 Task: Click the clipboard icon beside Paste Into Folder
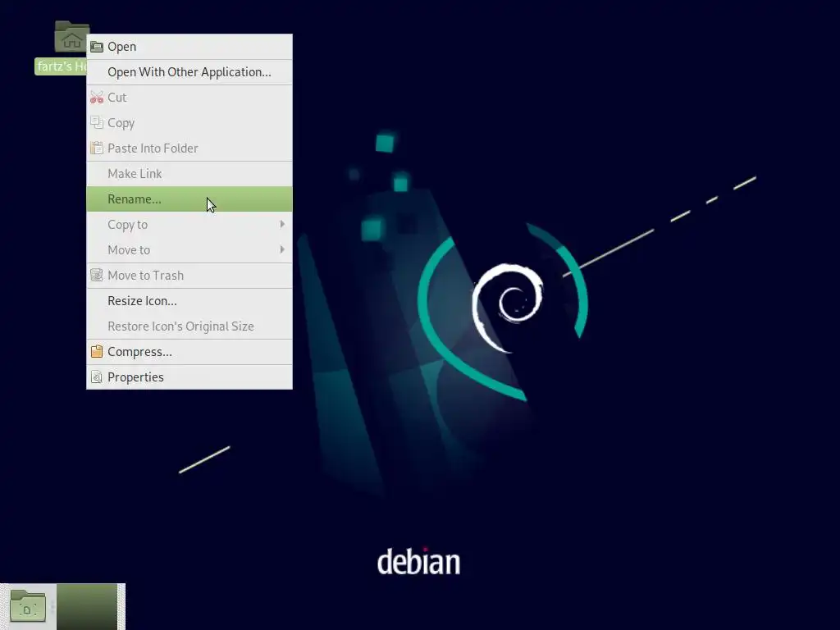point(97,148)
